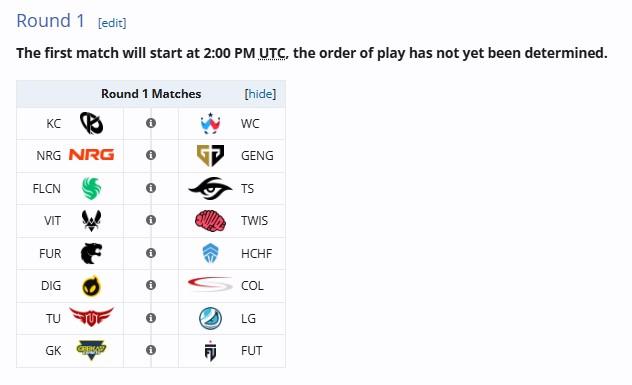The width and height of the screenshot is (632, 385).
Task: Select the FUT Esports logo
Action: click(210, 351)
